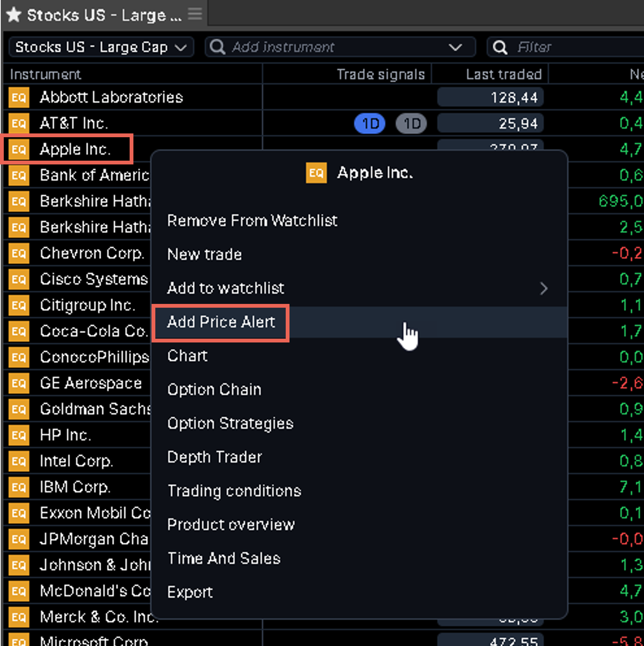Screen dimensions: 644x646
Task: Open the Stocks US - Large Cap dropdown
Action: click(101, 47)
